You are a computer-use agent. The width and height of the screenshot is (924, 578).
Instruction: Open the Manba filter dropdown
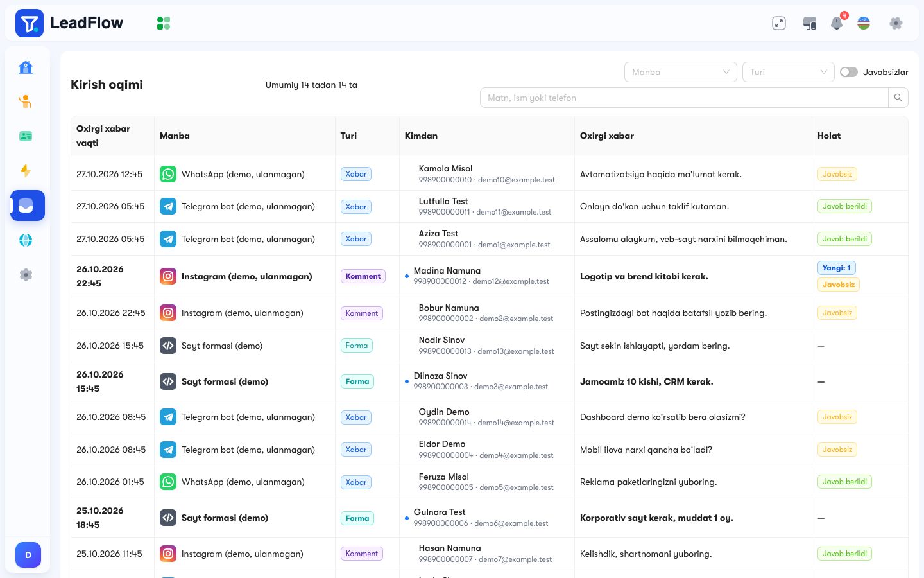pyautogui.click(x=681, y=72)
